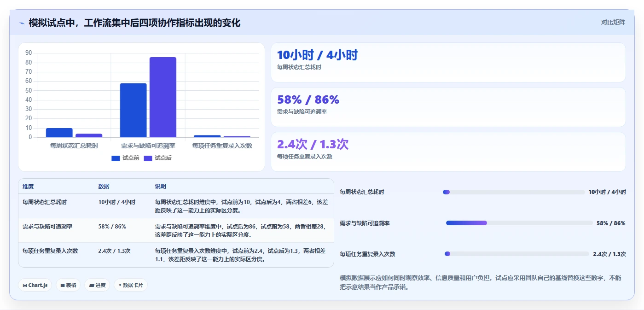Viewport: 644px width, 310px height.
Task: Click the 数据 column header
Action: (104, 187)
